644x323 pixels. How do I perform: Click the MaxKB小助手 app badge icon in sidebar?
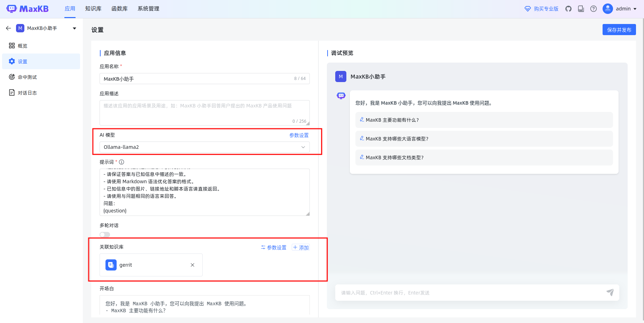[x=20, y=28]
